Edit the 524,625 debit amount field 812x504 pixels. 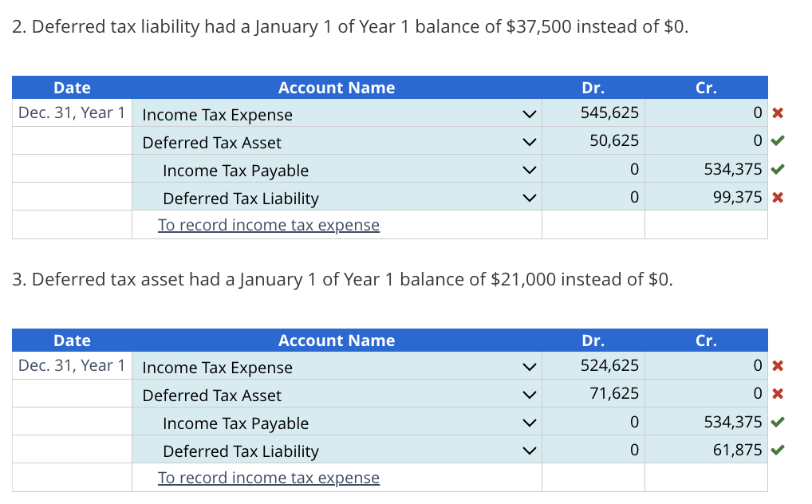(593, 367)
